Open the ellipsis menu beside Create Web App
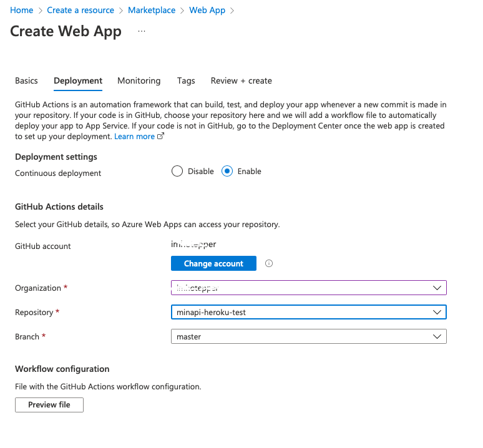483x448 pixels. tap(142, 31)
